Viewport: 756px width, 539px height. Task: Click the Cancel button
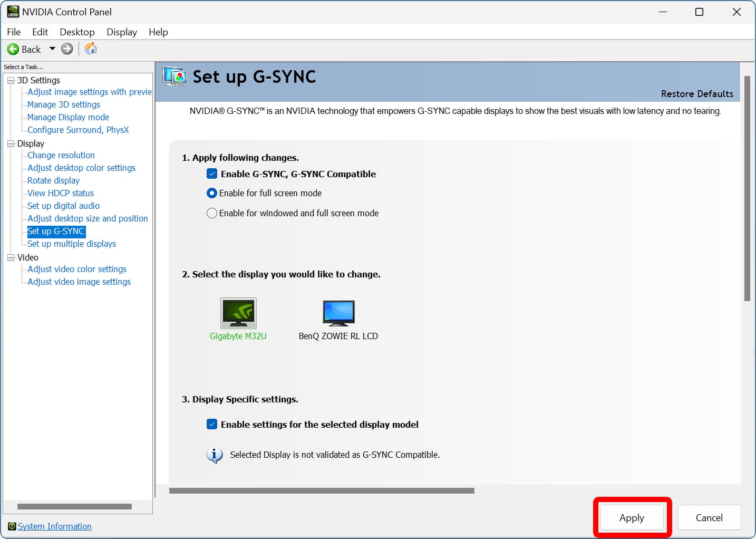coord(709,518)
